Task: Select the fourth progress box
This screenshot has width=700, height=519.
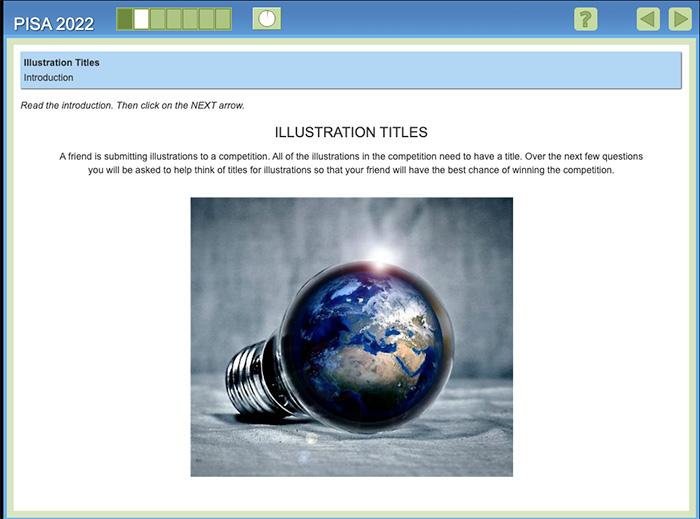Action: pos(174,18)
